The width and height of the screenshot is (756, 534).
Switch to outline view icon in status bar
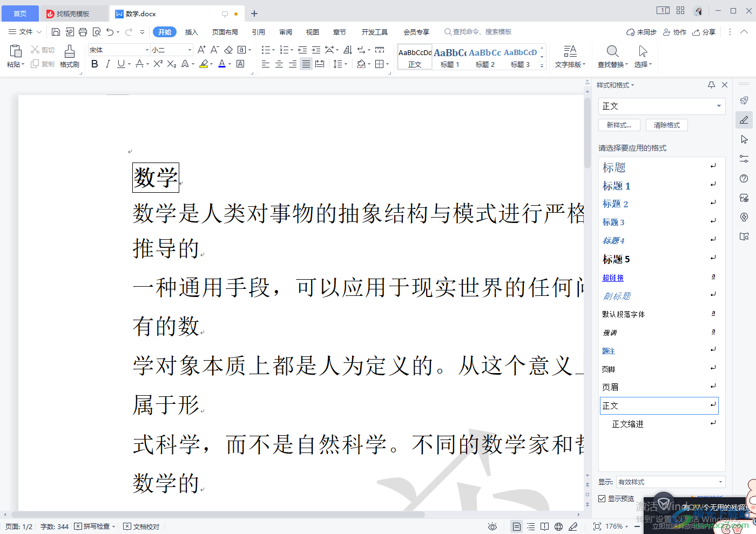click(531, 526)
